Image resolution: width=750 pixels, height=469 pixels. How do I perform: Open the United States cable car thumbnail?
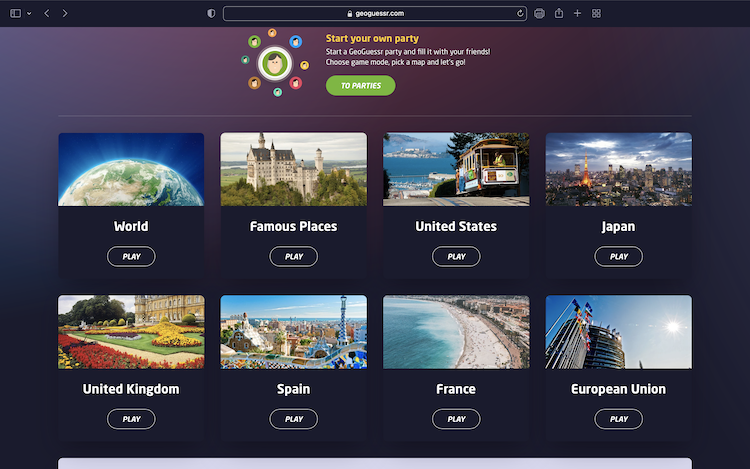tap(456, 169)
